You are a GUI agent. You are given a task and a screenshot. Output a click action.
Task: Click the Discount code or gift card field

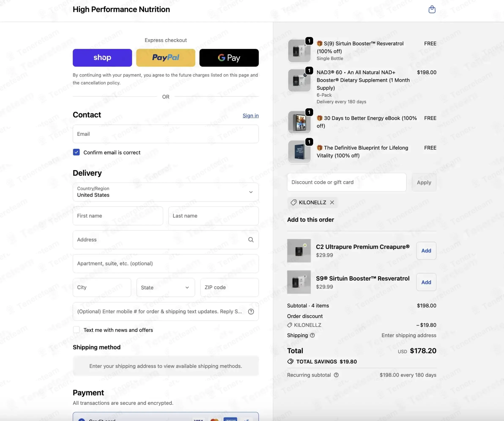[346, 182]
